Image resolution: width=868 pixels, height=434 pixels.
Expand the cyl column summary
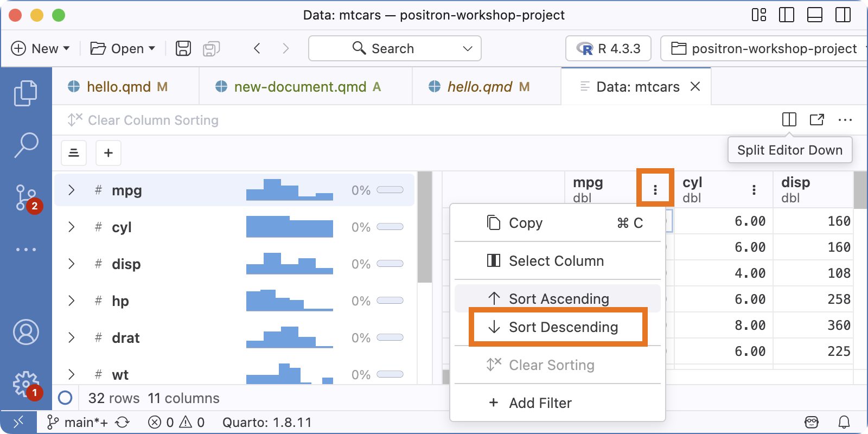[71, 227]
